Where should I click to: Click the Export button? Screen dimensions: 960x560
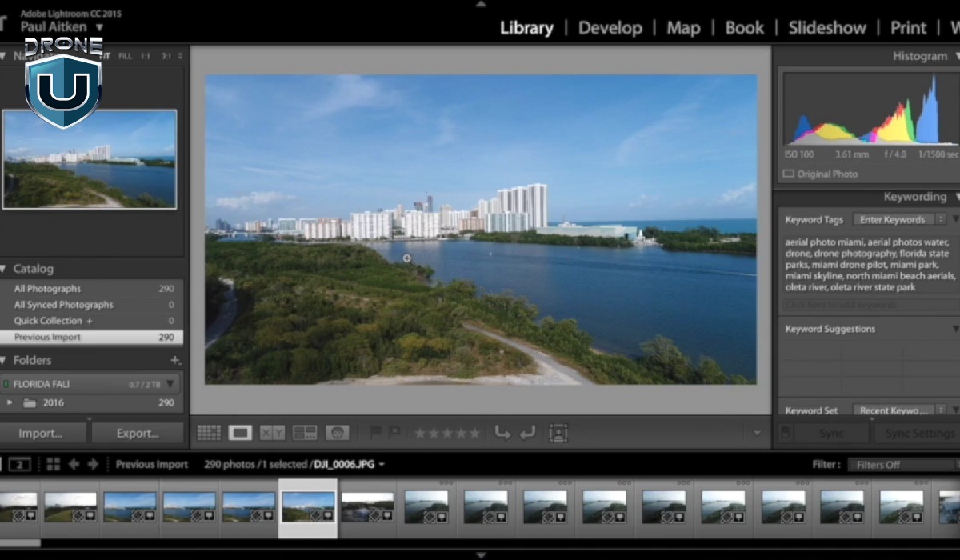[138, 433]
